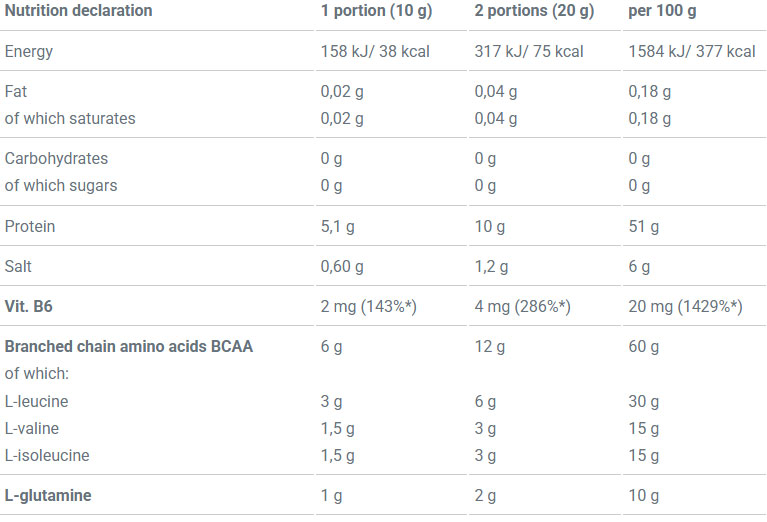Click the "2 portions (20 g)" header
This screenshot has width=767, height=522.
click(534, 11)
